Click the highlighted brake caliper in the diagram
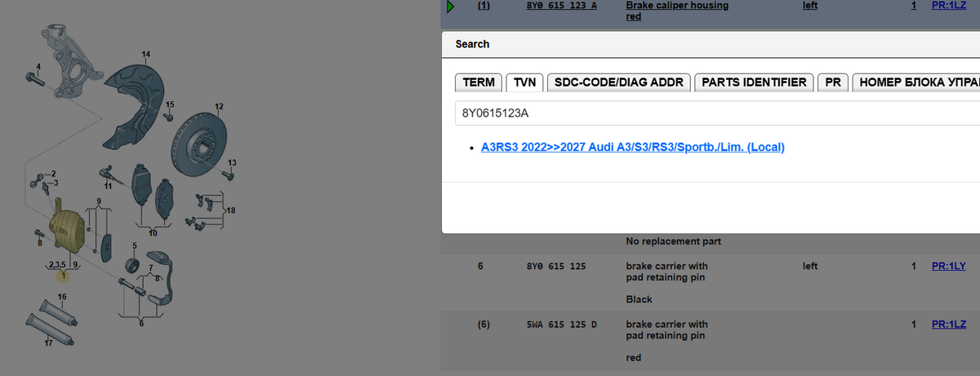980x376 pixels. (67, 228)
